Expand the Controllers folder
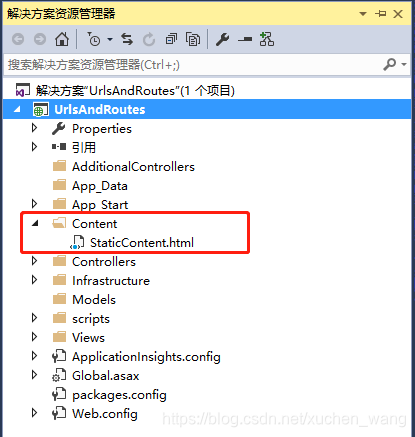 click(34, 261)
